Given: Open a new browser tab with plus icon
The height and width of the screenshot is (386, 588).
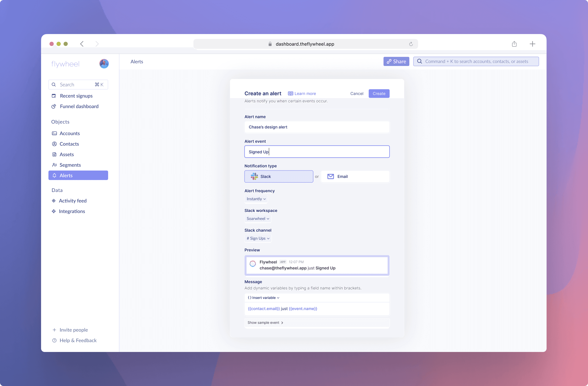Looking at the screenshot, I should [532, 44].
